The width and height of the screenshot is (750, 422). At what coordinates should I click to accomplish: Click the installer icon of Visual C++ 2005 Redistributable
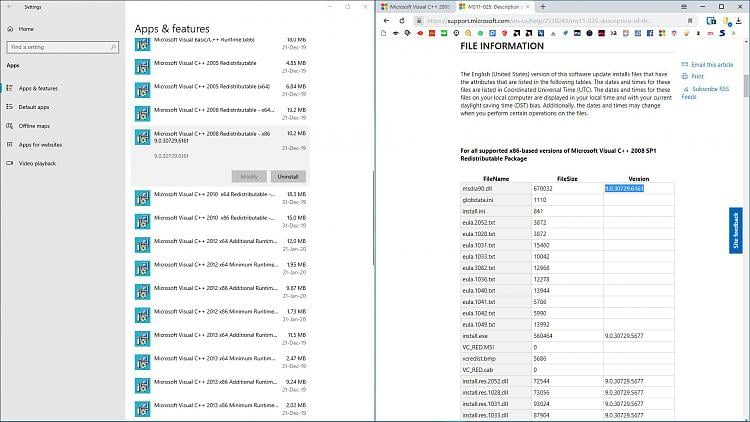143,67
